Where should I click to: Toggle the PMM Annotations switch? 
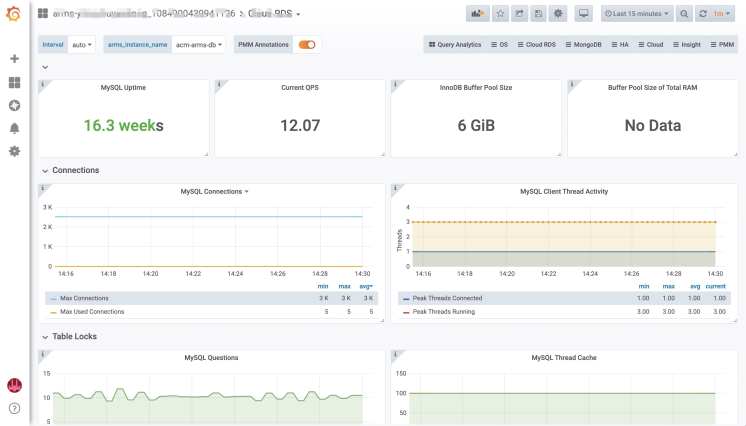click(x=307, y=45)
